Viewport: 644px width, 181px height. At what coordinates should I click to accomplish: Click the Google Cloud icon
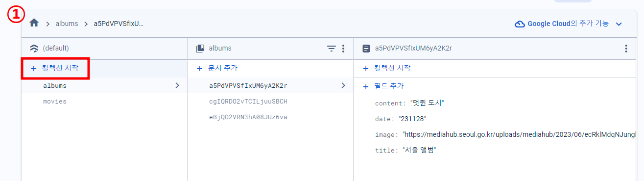pos(520,24)
